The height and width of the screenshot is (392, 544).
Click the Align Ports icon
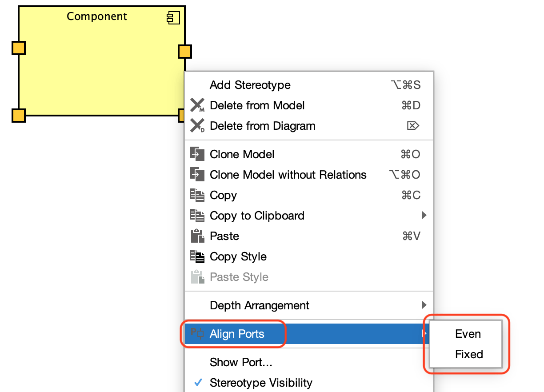(x=197, y=333)
